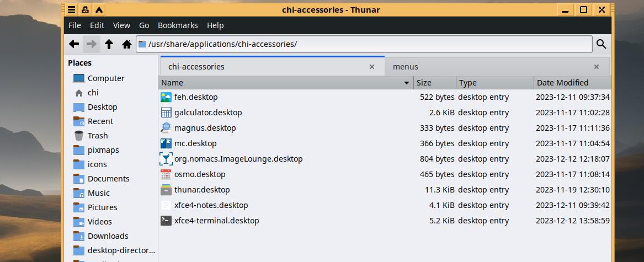The height and width of the screenshot is (262, 644).
Task: Open Pictures in the sidebar
Action: (102, 207)
